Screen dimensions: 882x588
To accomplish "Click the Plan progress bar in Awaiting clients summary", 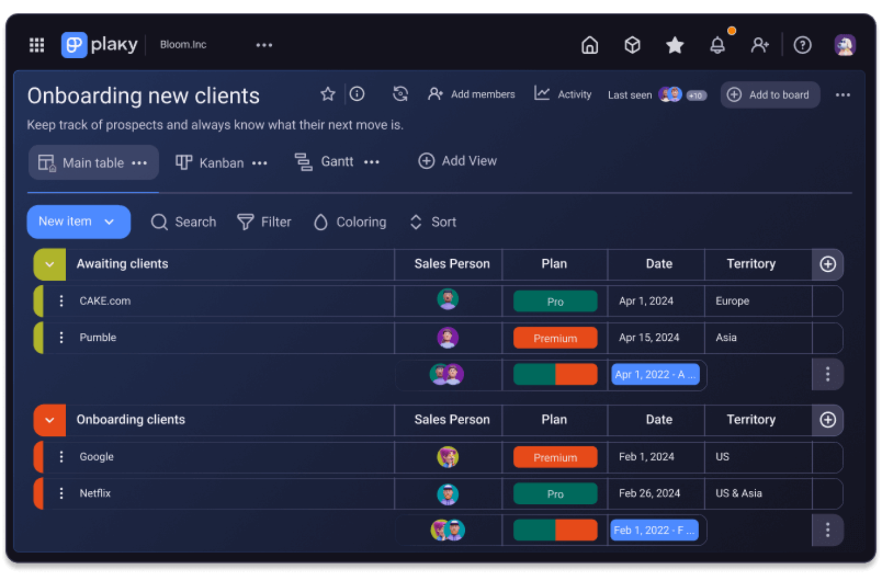I will pos(555,374).
